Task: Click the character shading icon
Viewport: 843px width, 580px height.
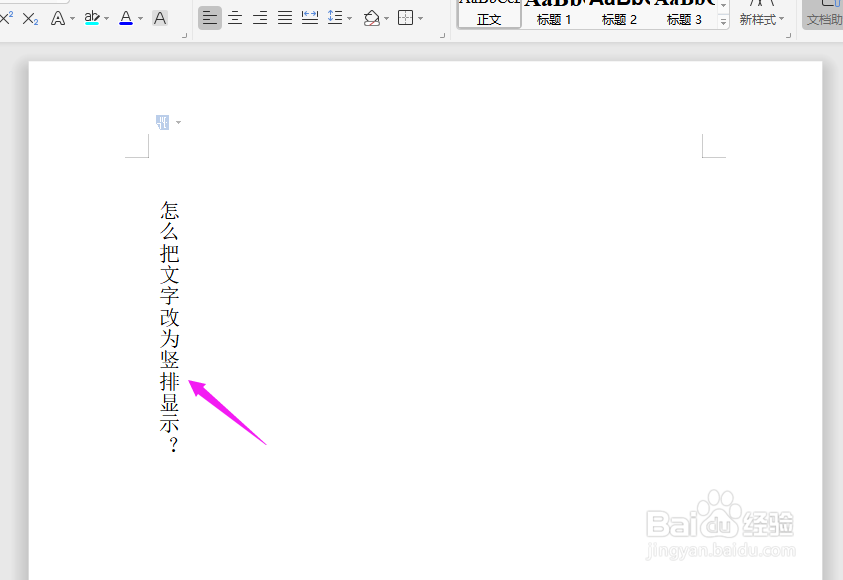Action: coord(160,17)
